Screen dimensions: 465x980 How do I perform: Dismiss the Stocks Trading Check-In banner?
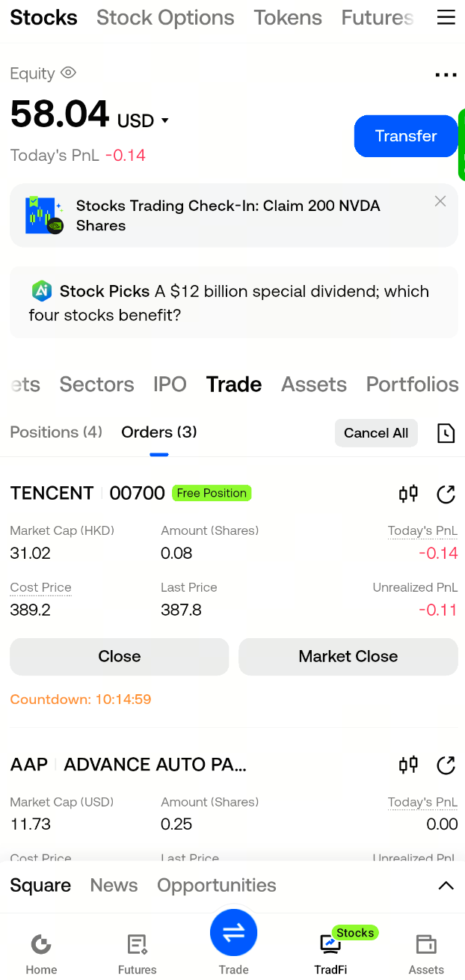(440, 200)
